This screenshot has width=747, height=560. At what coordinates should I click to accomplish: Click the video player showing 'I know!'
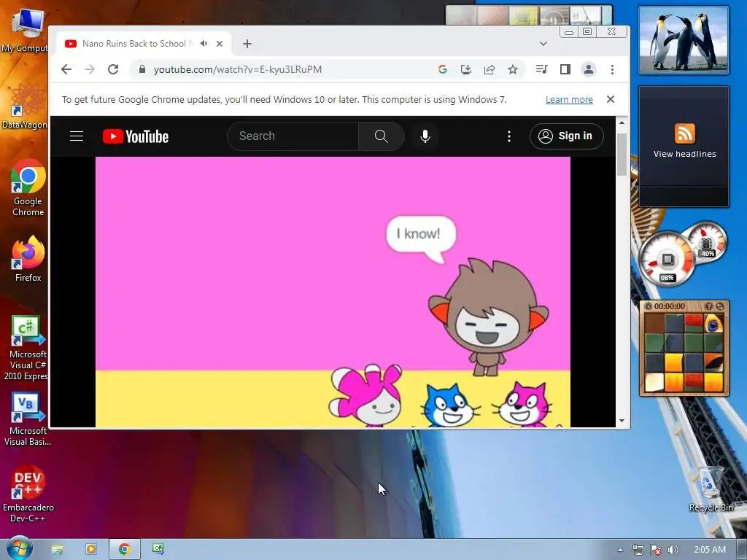[333, 292]
